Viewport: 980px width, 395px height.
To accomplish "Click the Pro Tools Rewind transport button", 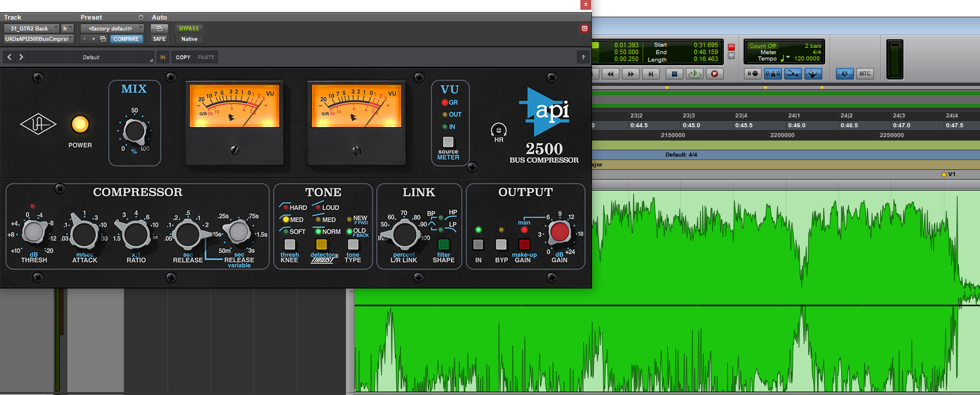I will tap(611, 74).
